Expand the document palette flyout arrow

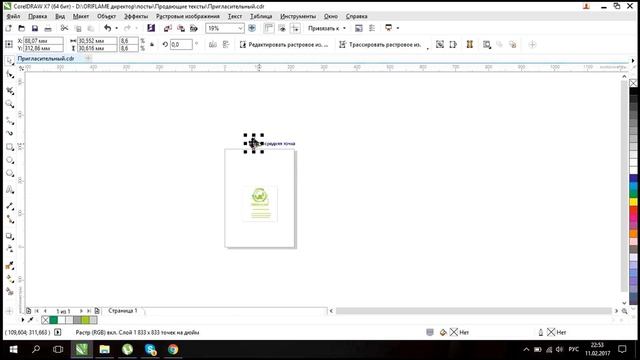coord(22,320)
